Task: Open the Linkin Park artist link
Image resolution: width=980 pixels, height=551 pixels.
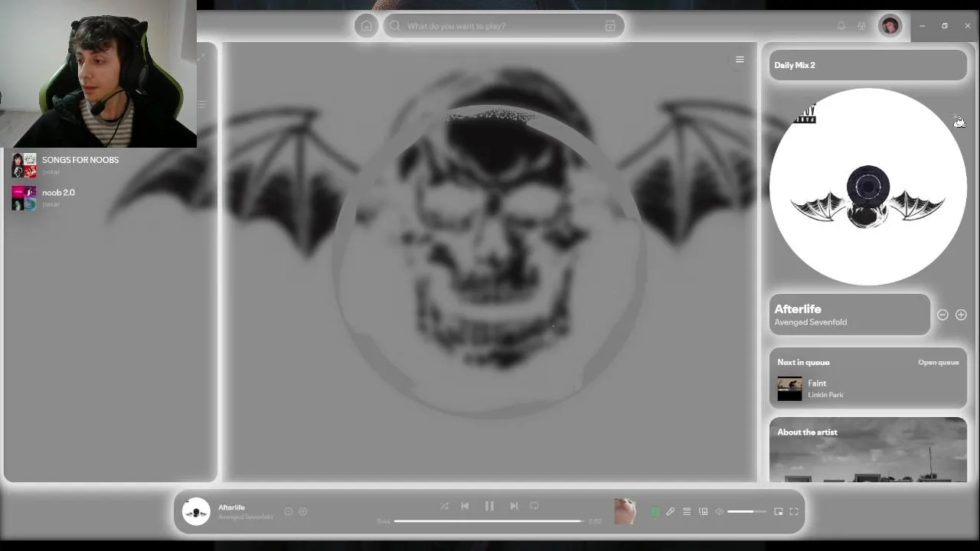Action: tap(825, 395)
